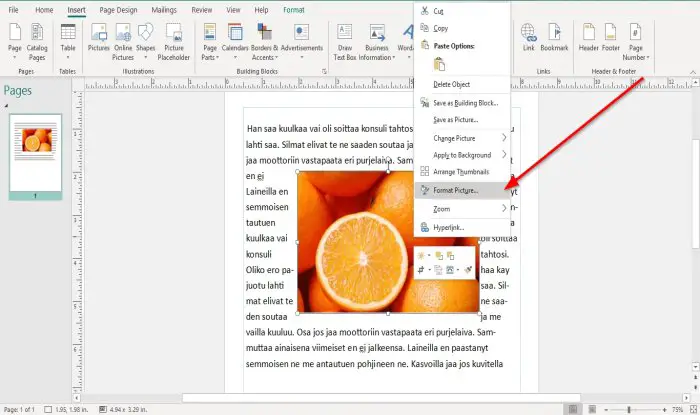Open the crop dropdown arrow in mini toolbar
This screenshot has width=700, height=415.
pos(429,270)
